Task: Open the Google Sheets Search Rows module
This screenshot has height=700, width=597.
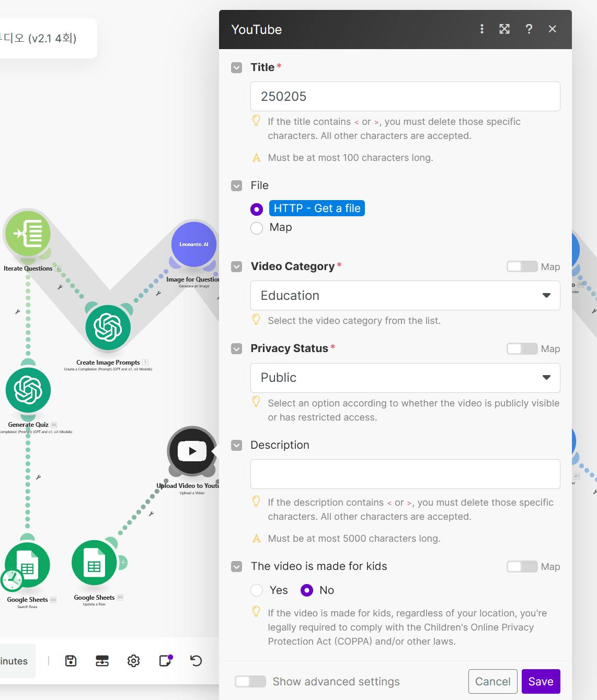Action: click(x=28, y=565)
